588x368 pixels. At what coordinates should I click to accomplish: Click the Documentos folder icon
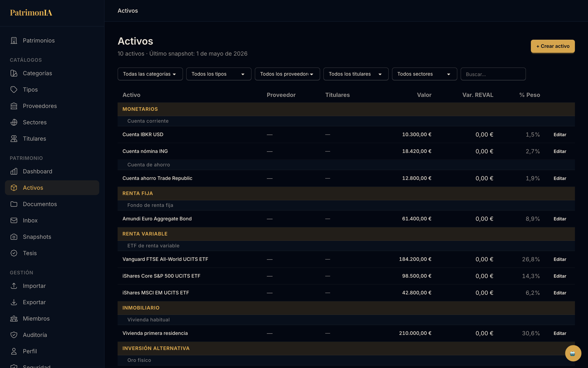[x=14, y=204]
